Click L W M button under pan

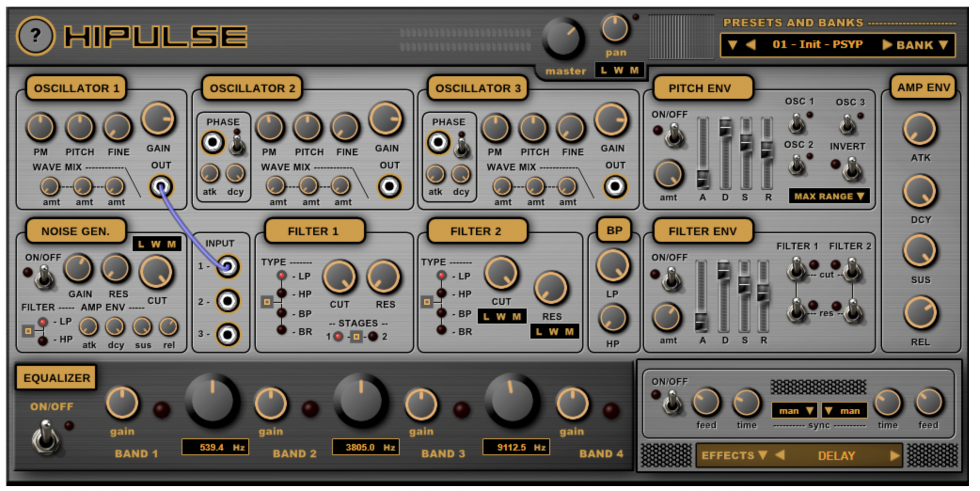point(619,71)
